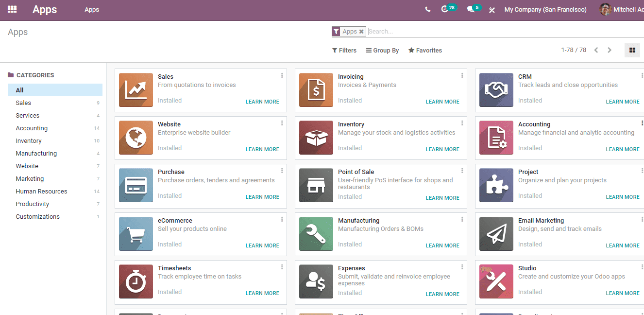Click Learn More on Point of Sale card
This screenshot has height=315, width=644.
pos(442,198)
